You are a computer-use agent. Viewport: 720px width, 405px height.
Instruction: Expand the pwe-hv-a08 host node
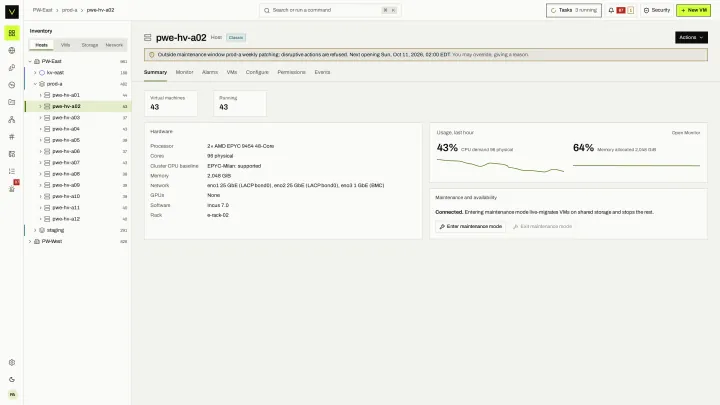click(x=40, y=174)
